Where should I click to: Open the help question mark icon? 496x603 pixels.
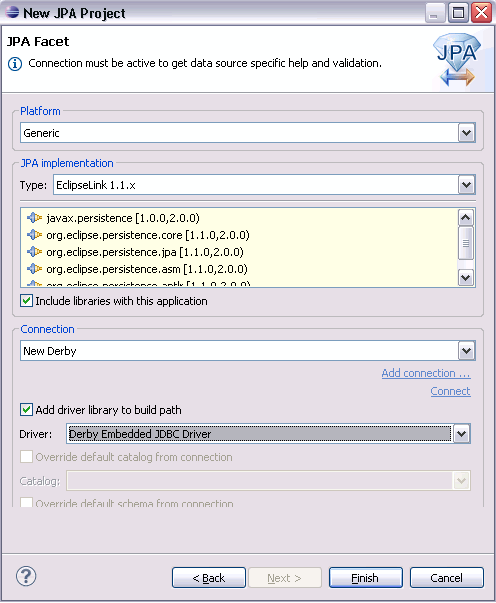pyautogui.click(x=26, y=576)
